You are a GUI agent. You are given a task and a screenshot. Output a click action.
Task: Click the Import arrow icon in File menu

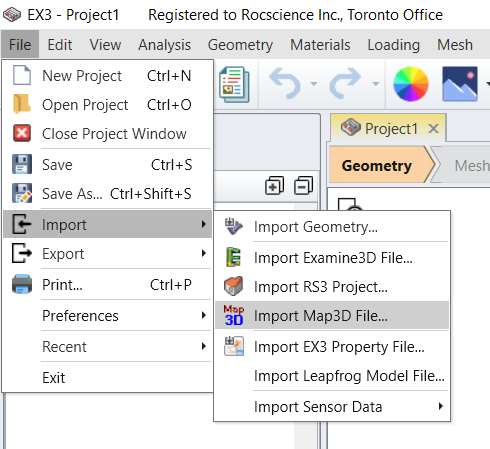tap(22, 224)
